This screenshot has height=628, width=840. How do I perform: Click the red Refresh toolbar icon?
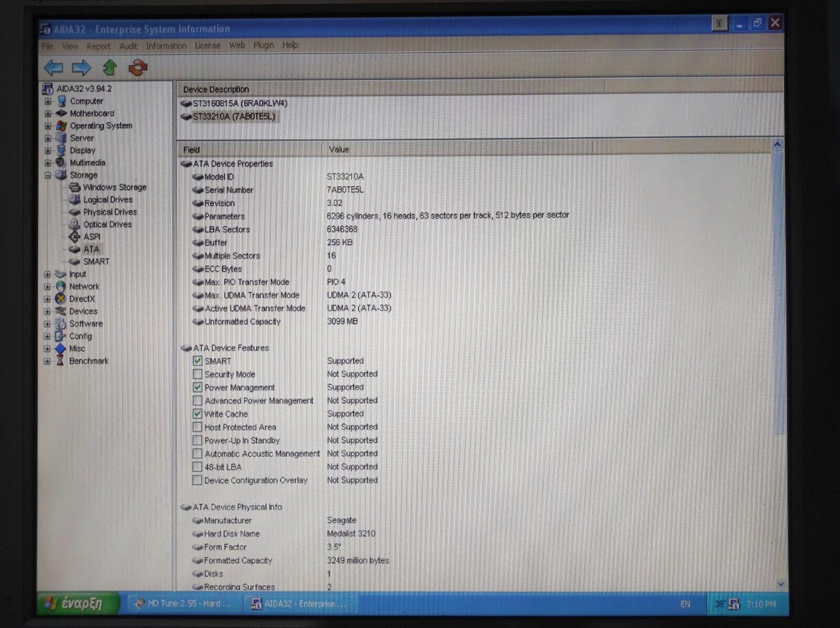(138, 68)
